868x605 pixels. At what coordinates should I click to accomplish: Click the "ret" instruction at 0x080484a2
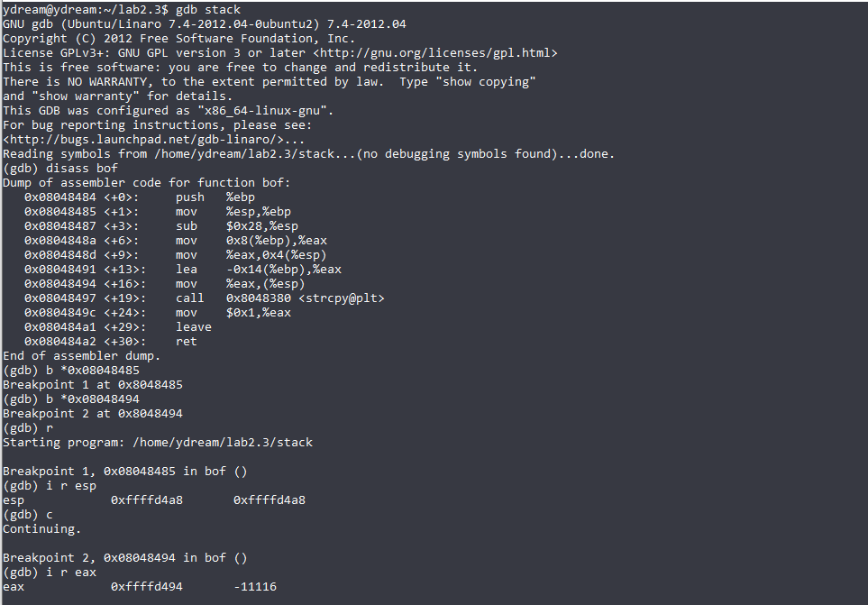[x=186, y=341]
